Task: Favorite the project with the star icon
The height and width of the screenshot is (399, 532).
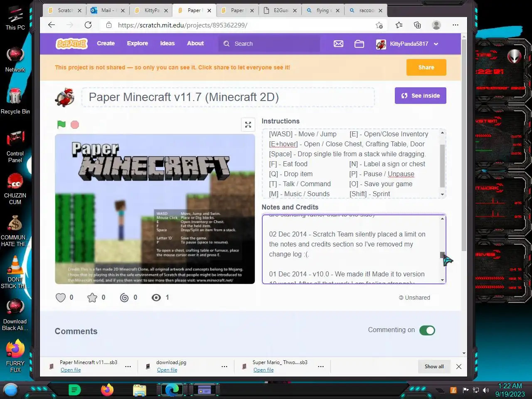Action: coord(92,298)
